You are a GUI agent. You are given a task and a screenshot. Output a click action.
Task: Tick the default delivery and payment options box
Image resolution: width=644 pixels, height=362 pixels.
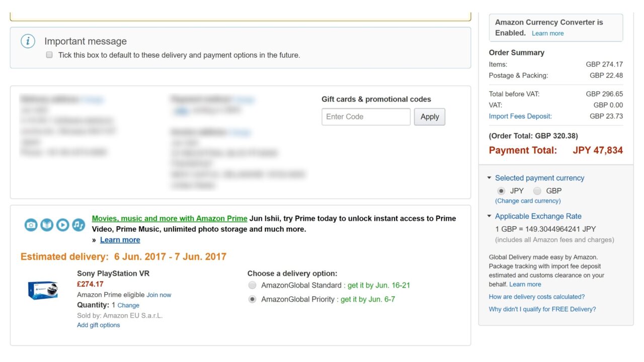(x=49, y=55)
